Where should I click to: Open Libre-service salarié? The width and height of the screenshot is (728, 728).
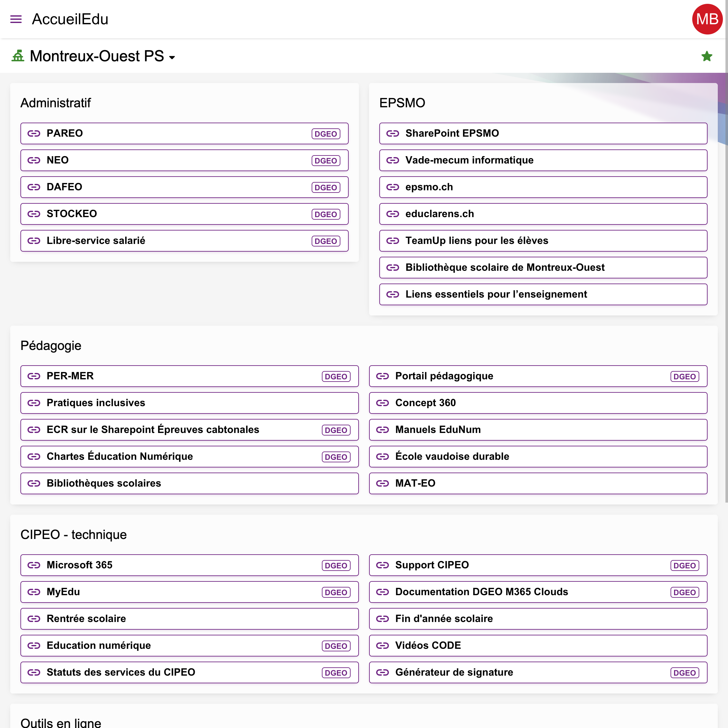point(184,241)
